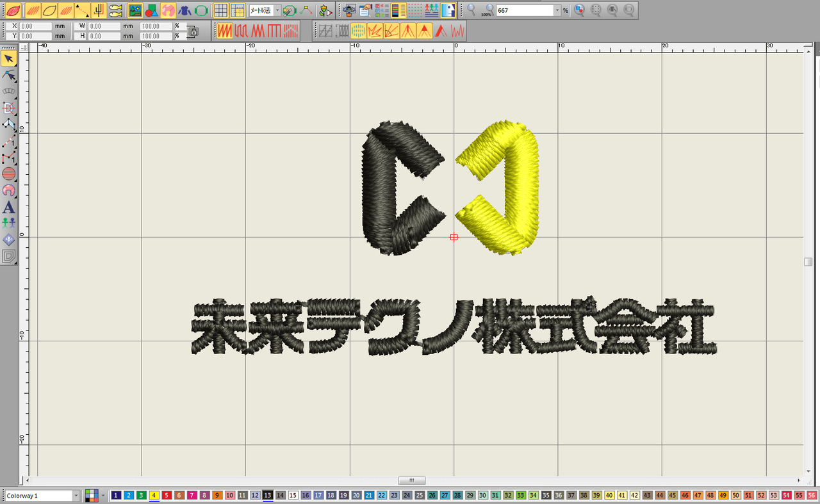This screenshot has width=820, height=504.
Task: Choose the dashed lines fill stitch icon
Action: tap(291, 30)
